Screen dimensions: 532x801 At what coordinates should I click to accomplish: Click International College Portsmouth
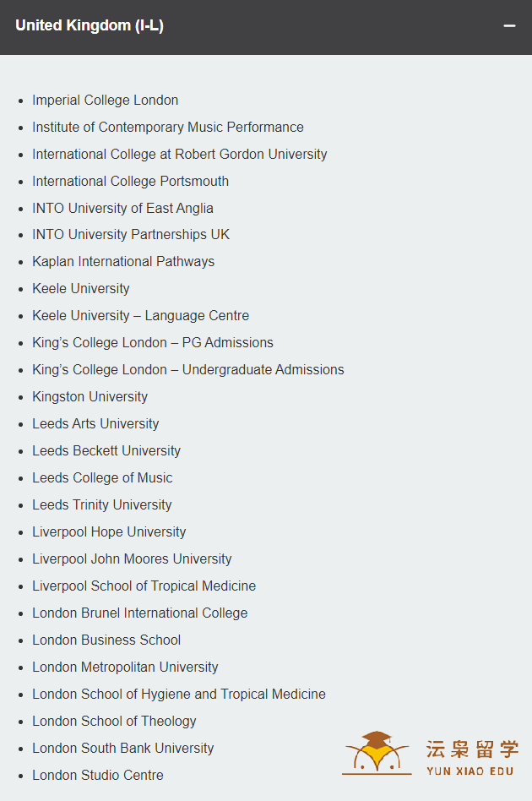coord(131,182)
